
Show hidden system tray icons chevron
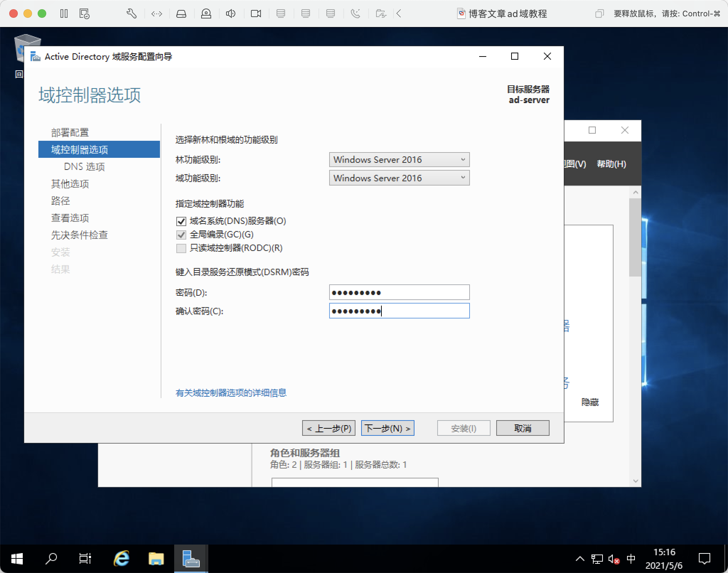[580, 558]
